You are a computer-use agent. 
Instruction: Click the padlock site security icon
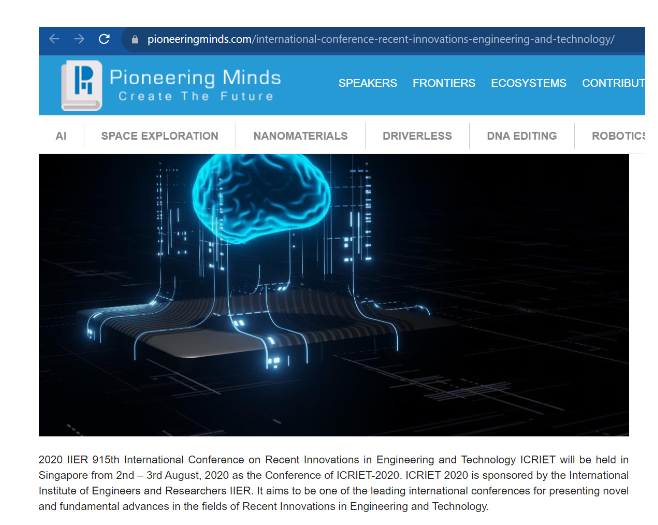tap(135, 39)
